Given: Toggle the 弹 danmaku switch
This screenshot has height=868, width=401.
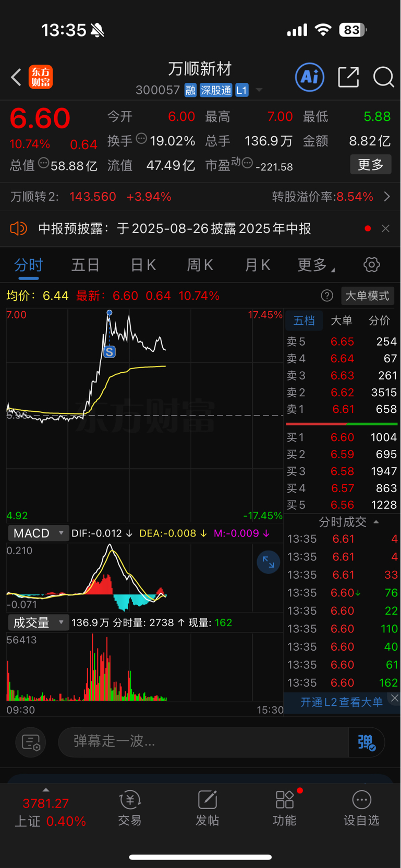Looking at the screenshot, I should pos(367,742).
